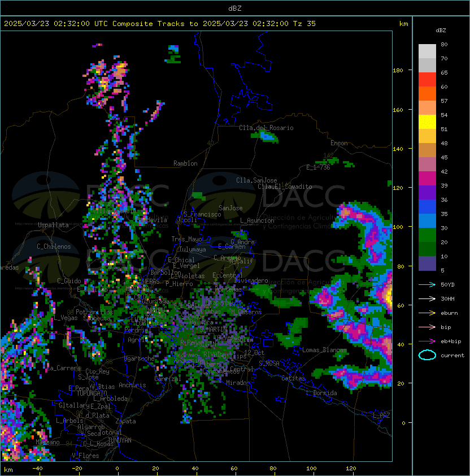470x476 pixels.
Task: Click the white 30HM arrow in legend
Action: [427, 298]
